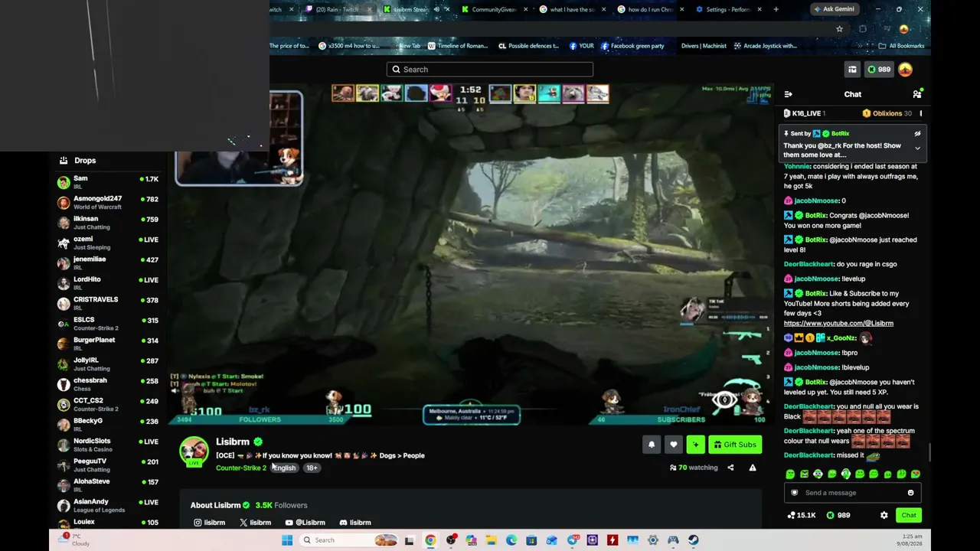Open Lisibrm's Instagram link
The image size is (980, 551).
point(209,523)
